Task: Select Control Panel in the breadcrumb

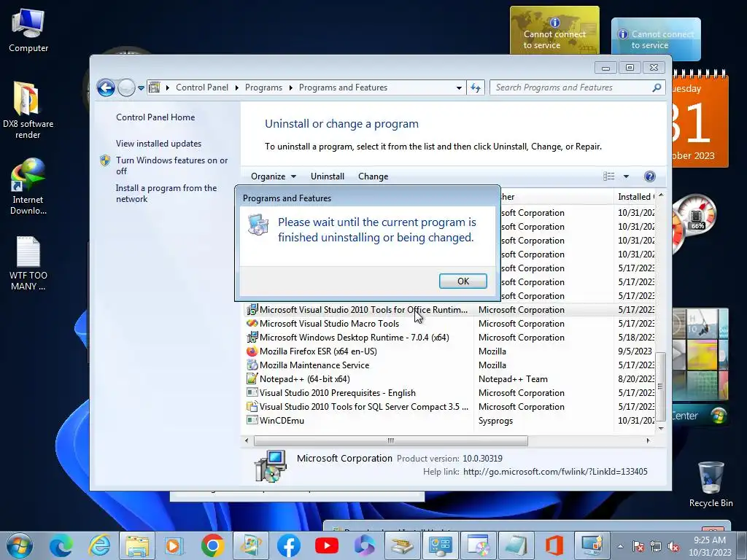Action: point(202,87)
